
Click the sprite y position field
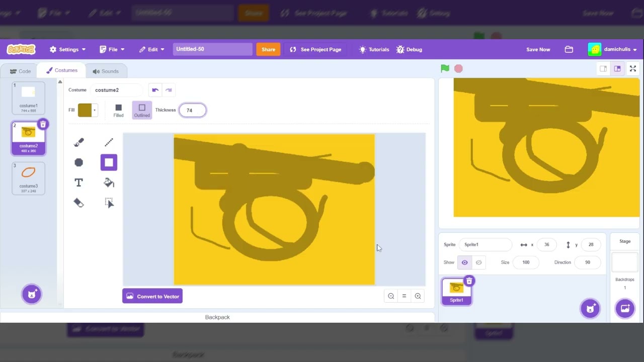(591, 244)
